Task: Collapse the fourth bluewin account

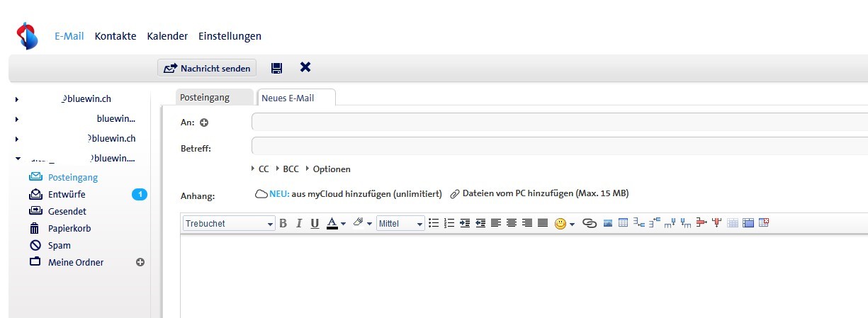Action: 17,158
